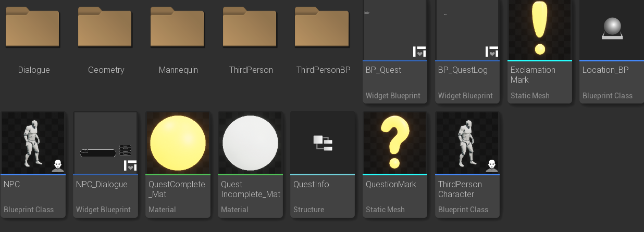Click the widget badge icon on NPC_Dialogue
The image size is (644, 232).
tap(130, 165)
